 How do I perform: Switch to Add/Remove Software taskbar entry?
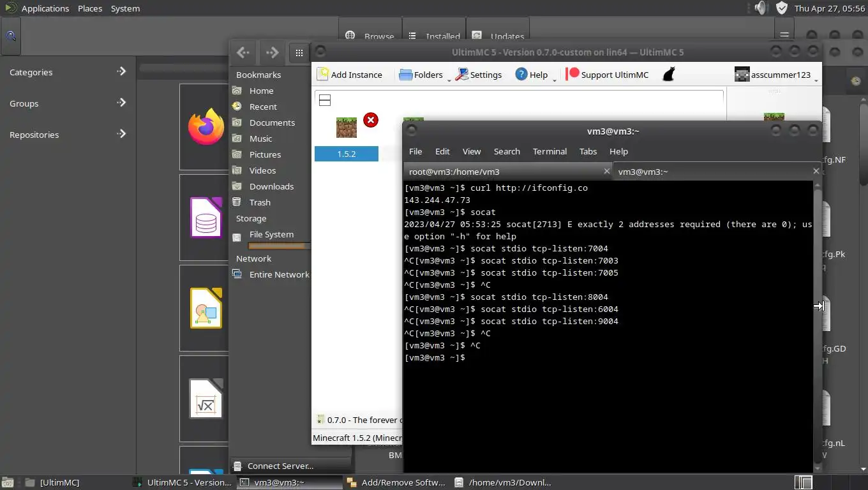point(396,482)
